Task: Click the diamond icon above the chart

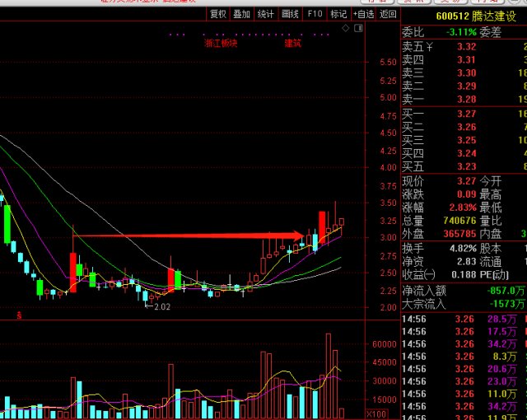Action: (x=346, y=28)
